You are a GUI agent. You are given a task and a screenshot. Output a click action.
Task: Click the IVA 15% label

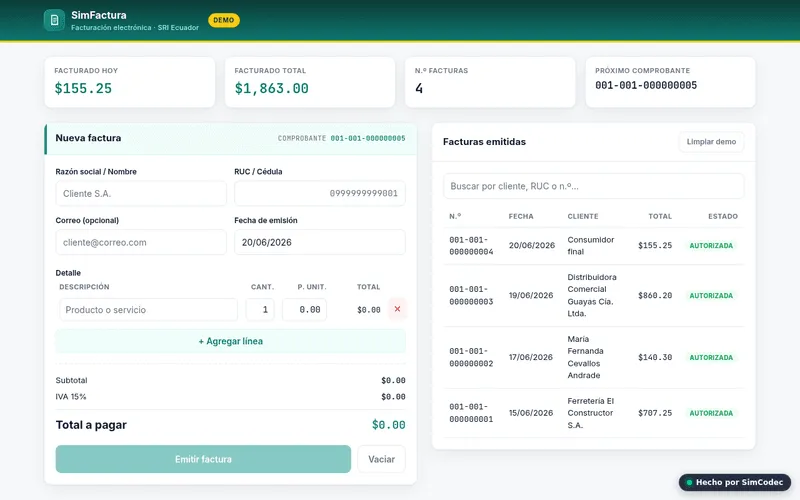coord(71,396)
